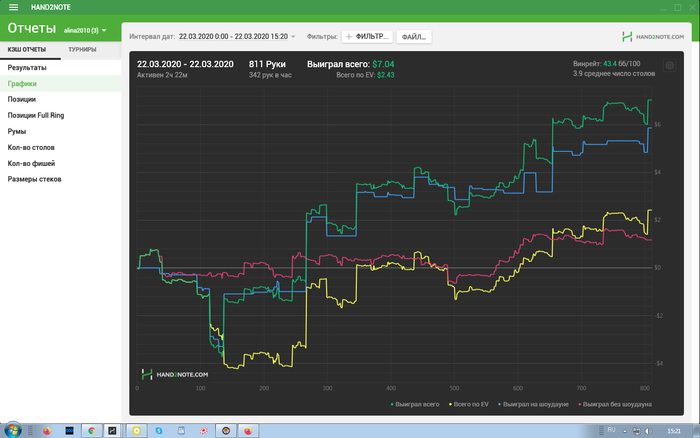Select Графики in the sidebar
The image size is (700, 438).
pos(61,83)
